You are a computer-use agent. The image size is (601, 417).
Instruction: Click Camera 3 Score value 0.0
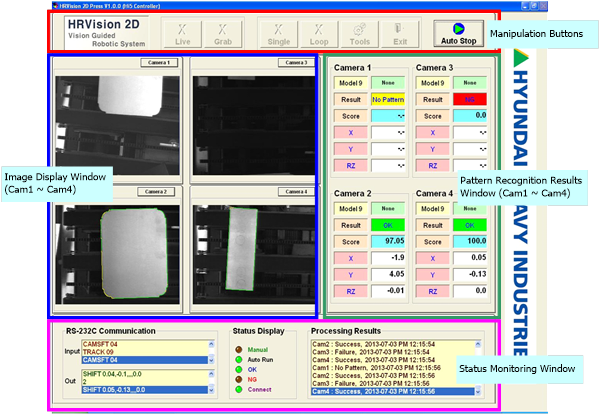point(470,116)
